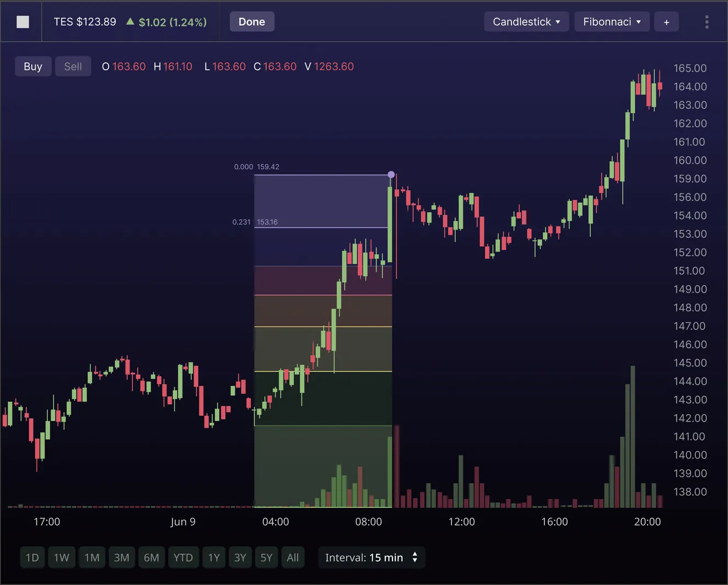Select the YTD time range

183,558
